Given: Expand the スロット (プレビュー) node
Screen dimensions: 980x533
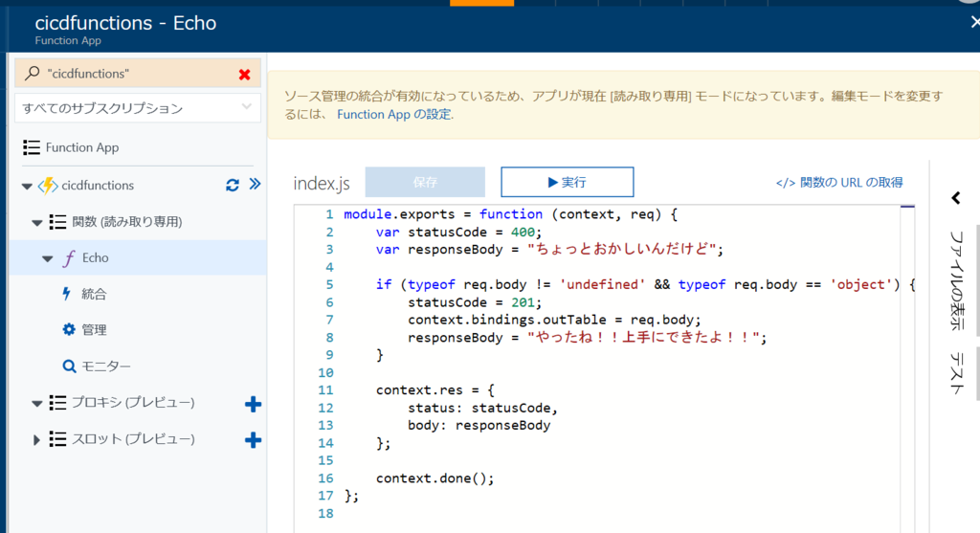Looking at the screenshot, I should (x=36, y=440).
